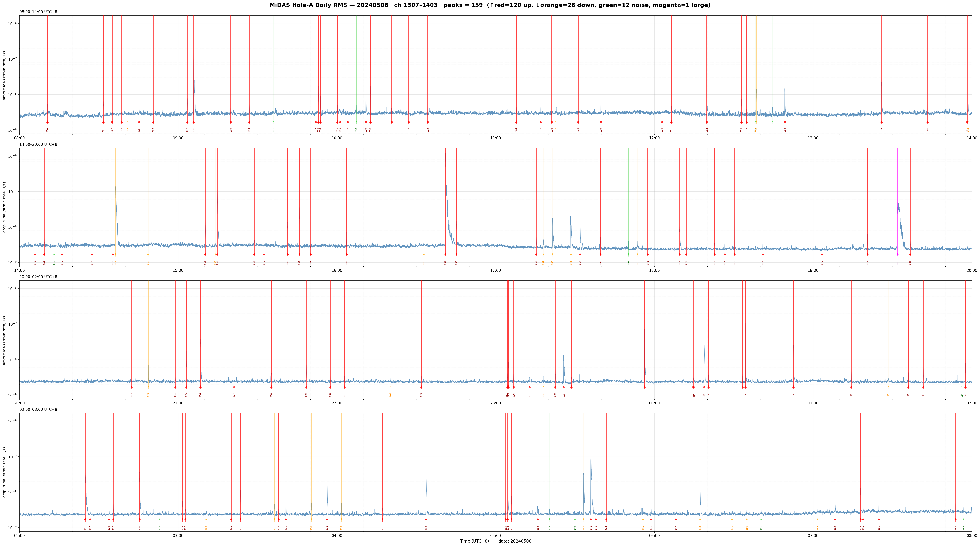Click the peak number label "023"

pos(428,130)
